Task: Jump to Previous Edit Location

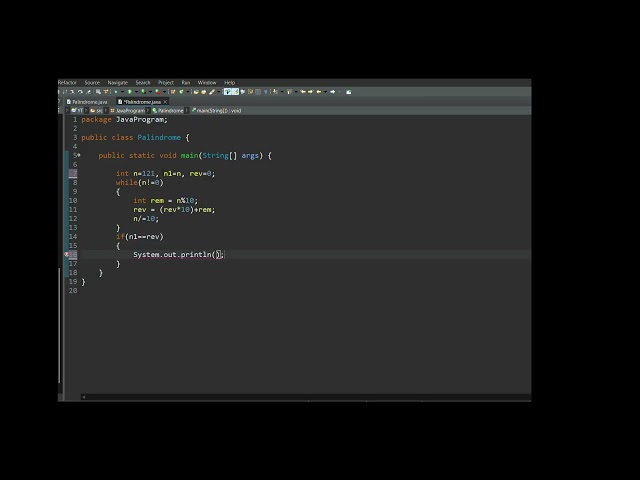Action: 303,92
